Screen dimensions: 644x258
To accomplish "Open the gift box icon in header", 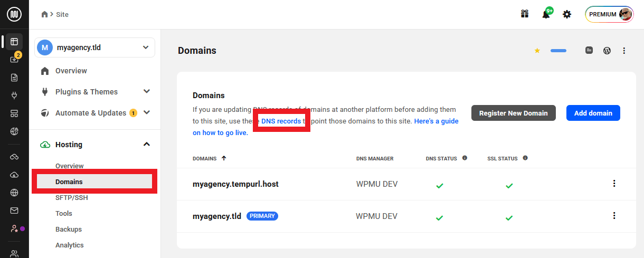I will point(525,14).
